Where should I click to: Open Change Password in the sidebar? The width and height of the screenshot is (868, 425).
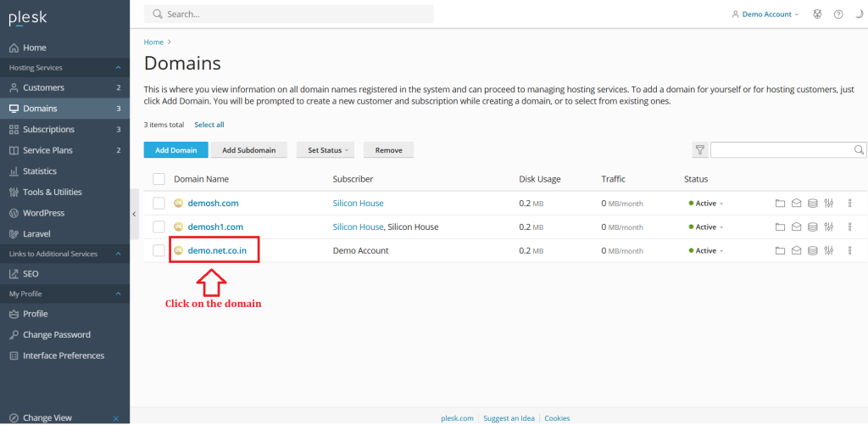[x=64, y=335]
